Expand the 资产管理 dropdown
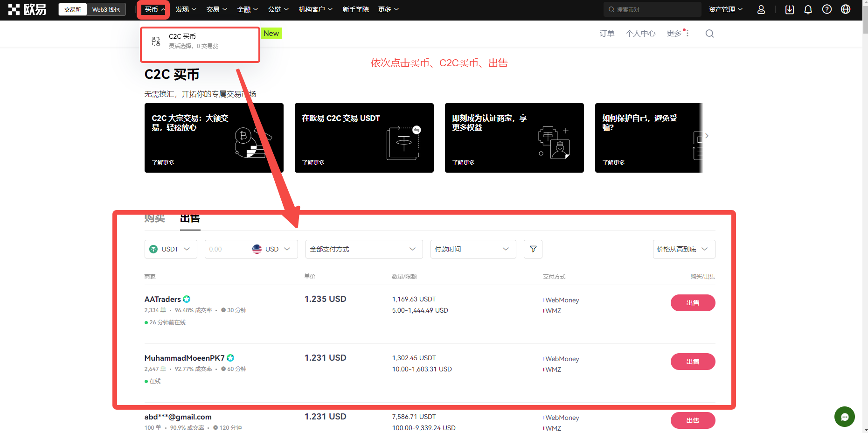 (725, 9)
